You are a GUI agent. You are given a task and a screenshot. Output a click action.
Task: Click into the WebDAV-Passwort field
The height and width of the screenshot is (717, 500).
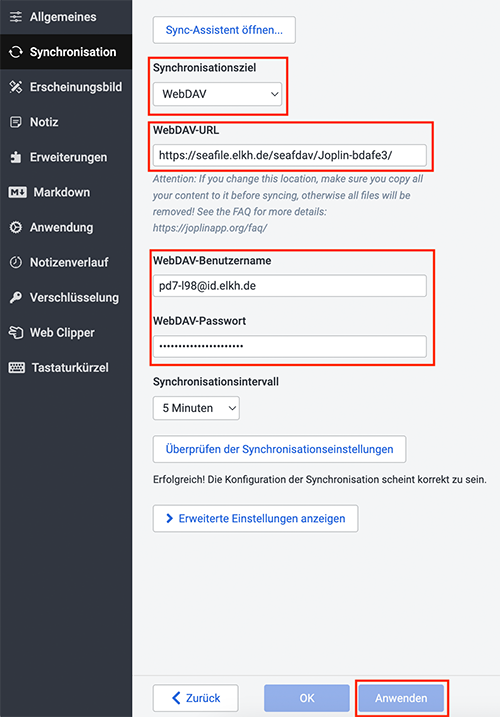click(x=290, y=346)
